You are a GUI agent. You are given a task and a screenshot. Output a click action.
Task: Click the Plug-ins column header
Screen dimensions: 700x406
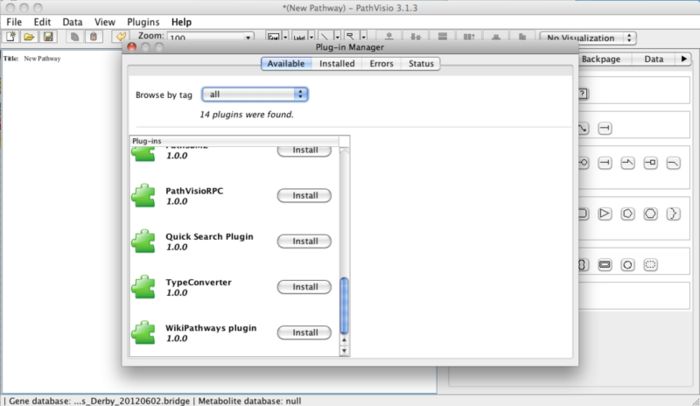(234, 141)
